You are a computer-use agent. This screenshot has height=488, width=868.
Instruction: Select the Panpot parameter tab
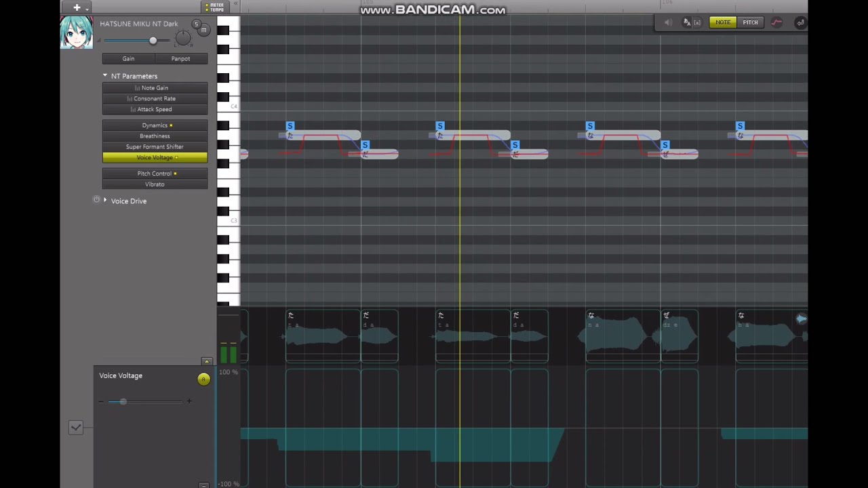pos(180,59)
